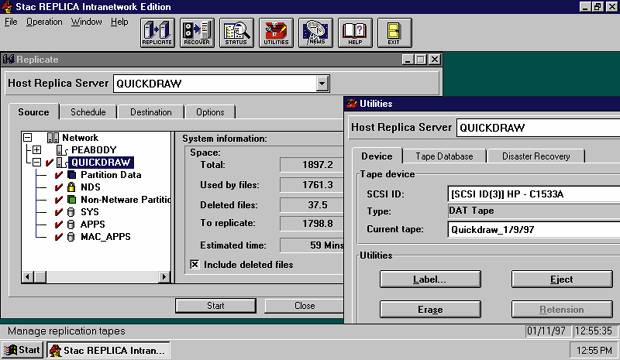The width and height of the screenshot is (620, 360).
Task: Open the Windows Start button
Action: pyautogui.click(x=22, y=350)
